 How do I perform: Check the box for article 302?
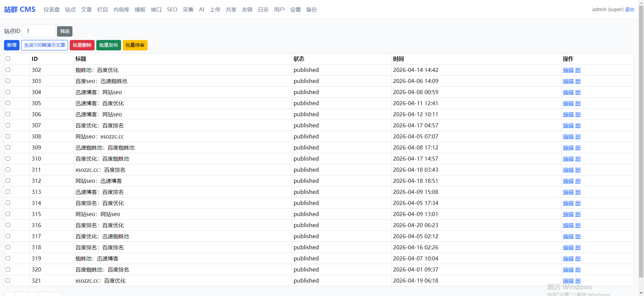pos(8,70)
